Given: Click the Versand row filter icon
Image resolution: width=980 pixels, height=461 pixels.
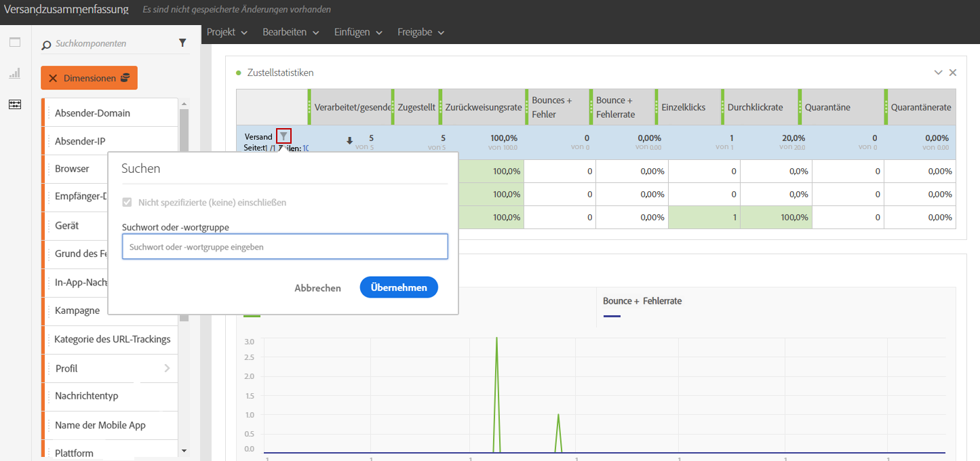Looking at the screenshot, I should click(283, 136).
